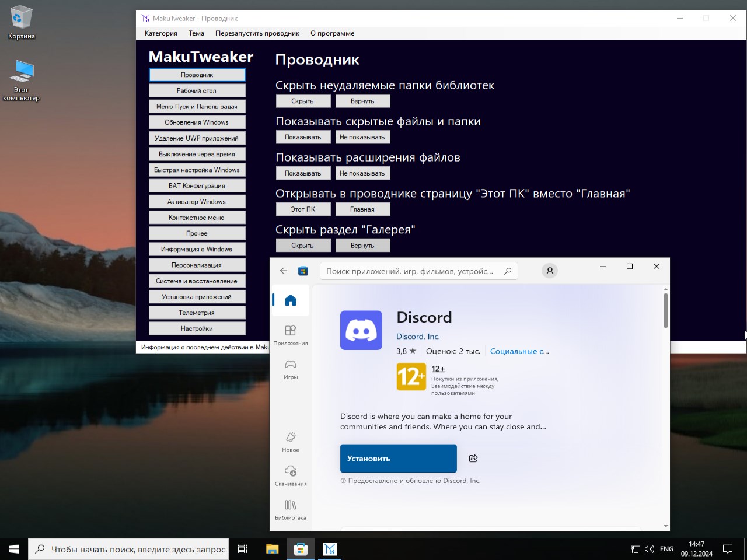Click the Windows taskbar search box
This screenshot has width=747, height=560.
128,549
